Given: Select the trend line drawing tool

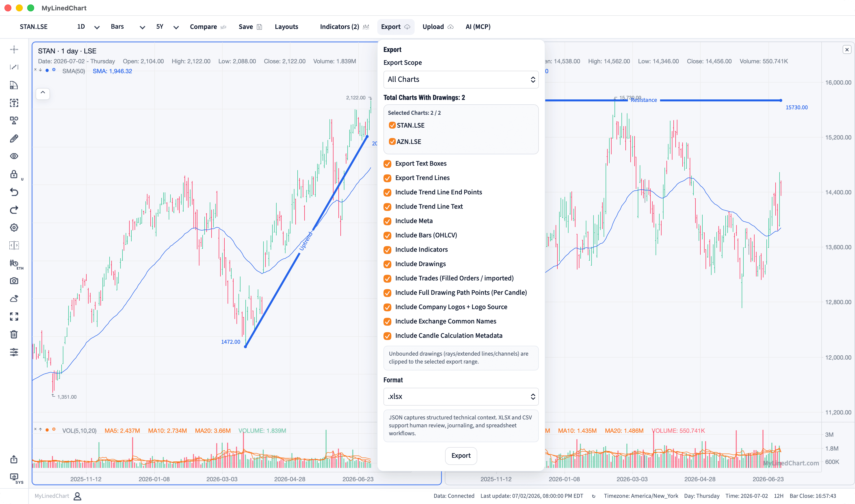Looking at the screenshot, I should [x=14, y=67].
